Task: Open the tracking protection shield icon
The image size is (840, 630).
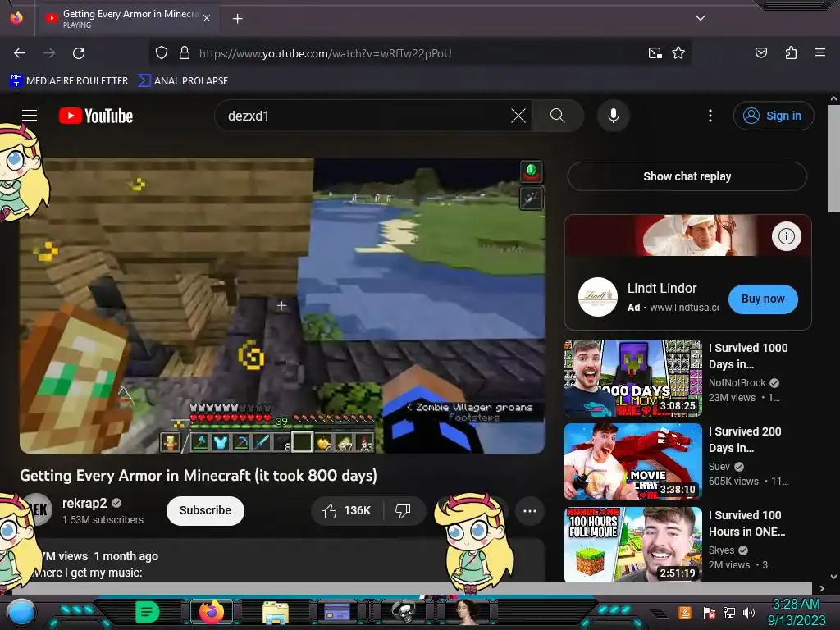Action: (x=162, y=53)
